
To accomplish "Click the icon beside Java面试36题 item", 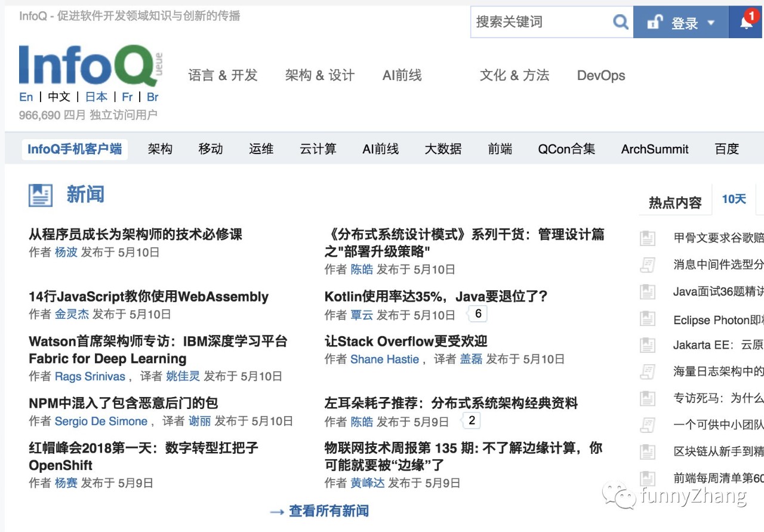I will click(648, 292).
